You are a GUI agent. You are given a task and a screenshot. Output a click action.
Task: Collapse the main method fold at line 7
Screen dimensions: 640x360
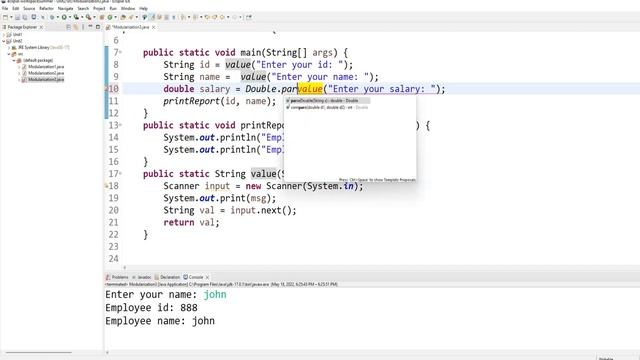pos(121,53)
